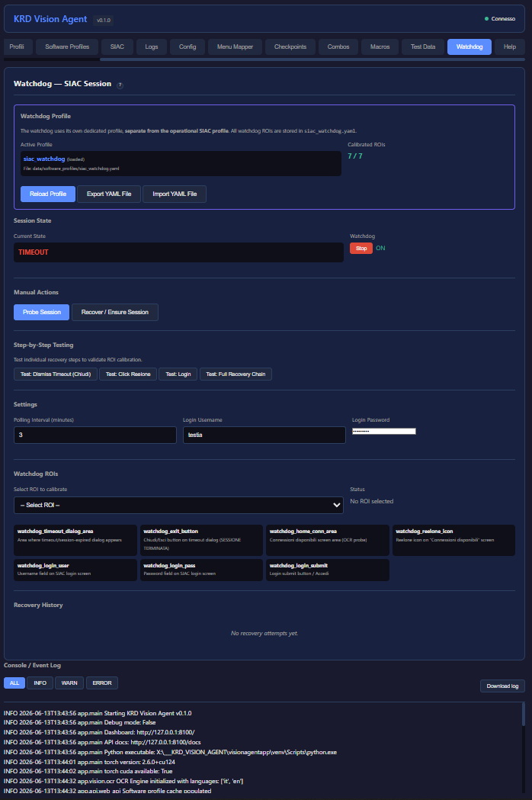
Task: Click the log line 'Debug mode: False'
Action: tap(79, 723)
